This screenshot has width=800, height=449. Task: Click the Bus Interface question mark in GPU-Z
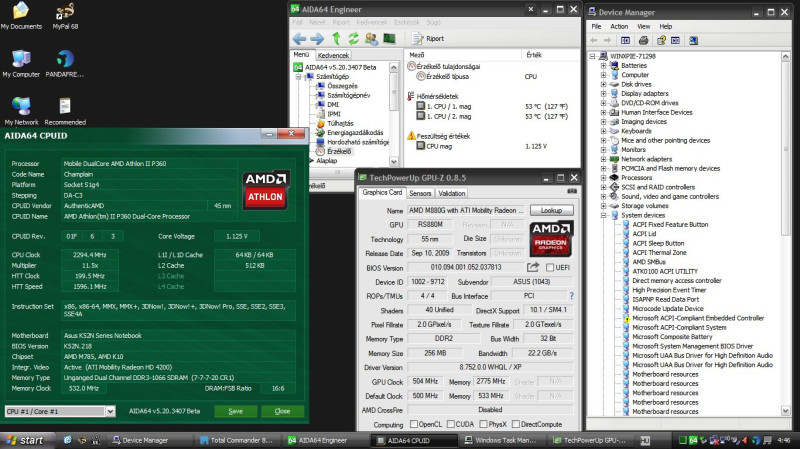[571, 295]
